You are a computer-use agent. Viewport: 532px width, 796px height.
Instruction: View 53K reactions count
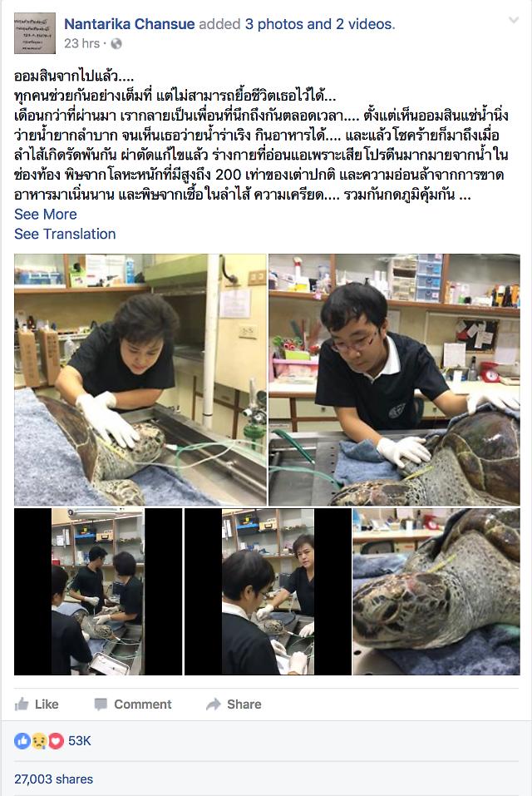[80, 741]
